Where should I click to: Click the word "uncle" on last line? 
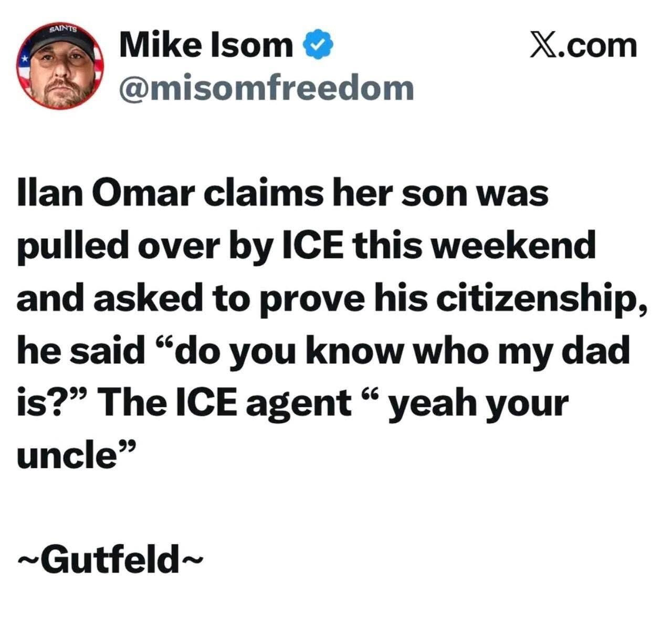(66, 455)
